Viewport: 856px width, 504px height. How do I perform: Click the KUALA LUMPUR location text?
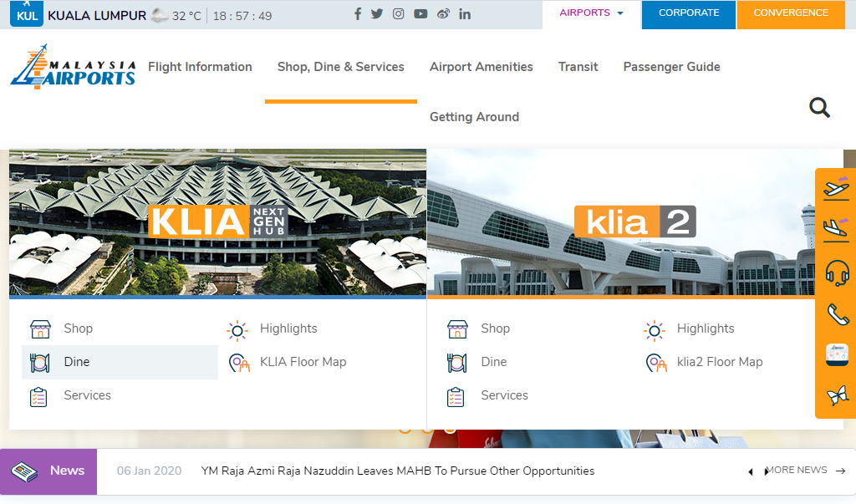coord(97,16)
